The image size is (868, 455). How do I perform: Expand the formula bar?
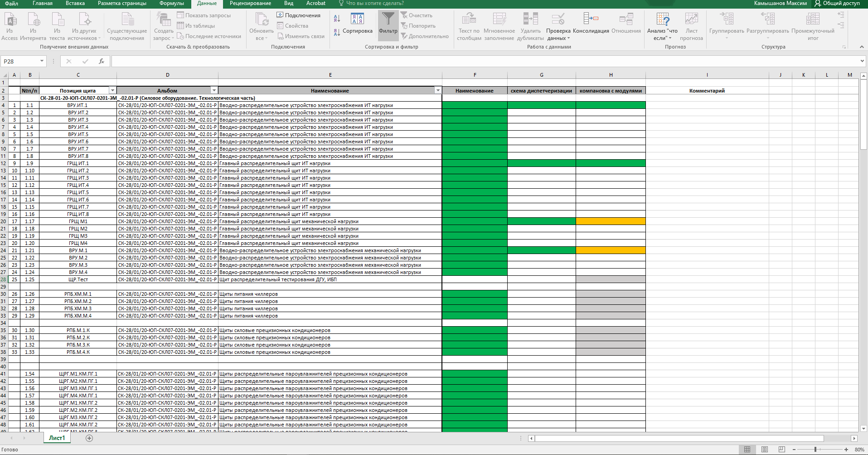pyautogui.click(x=862, y=61)
